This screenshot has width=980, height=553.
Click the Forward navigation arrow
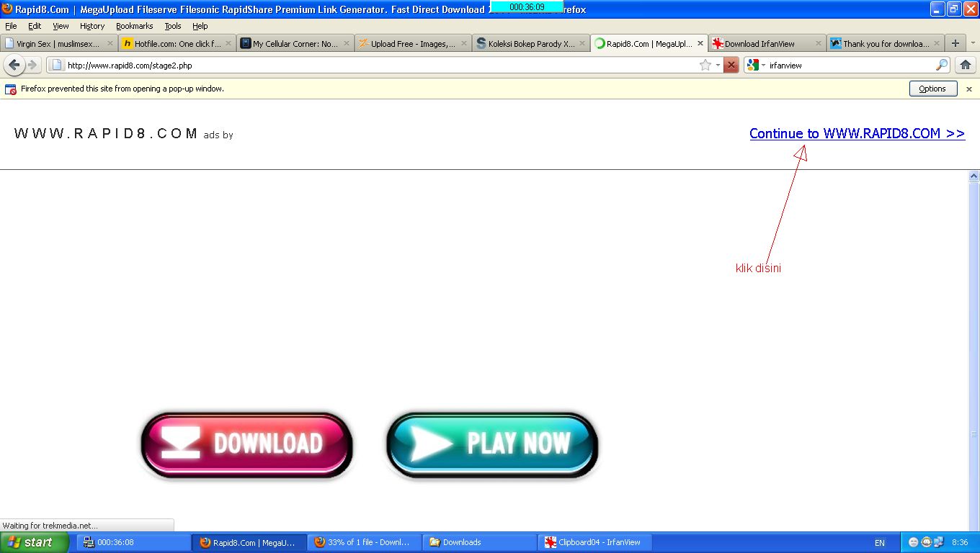click(32, 65)
